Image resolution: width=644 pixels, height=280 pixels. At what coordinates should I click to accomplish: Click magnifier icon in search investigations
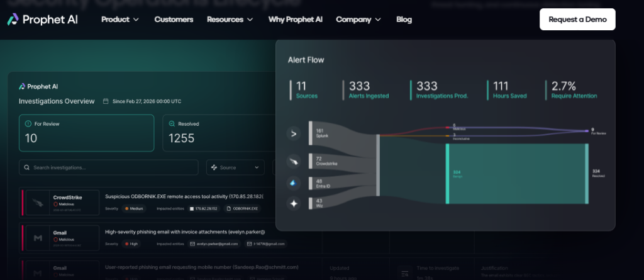click(26, 167)
